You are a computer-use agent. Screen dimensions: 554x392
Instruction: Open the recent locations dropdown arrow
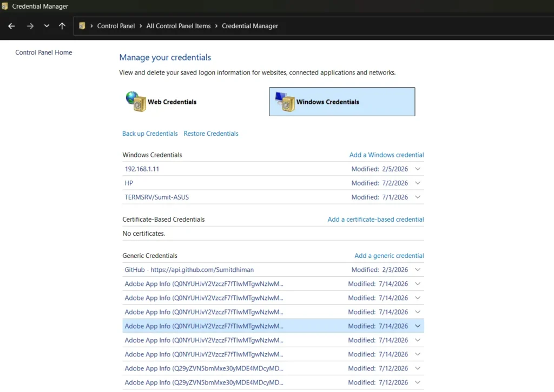point(47,26)
